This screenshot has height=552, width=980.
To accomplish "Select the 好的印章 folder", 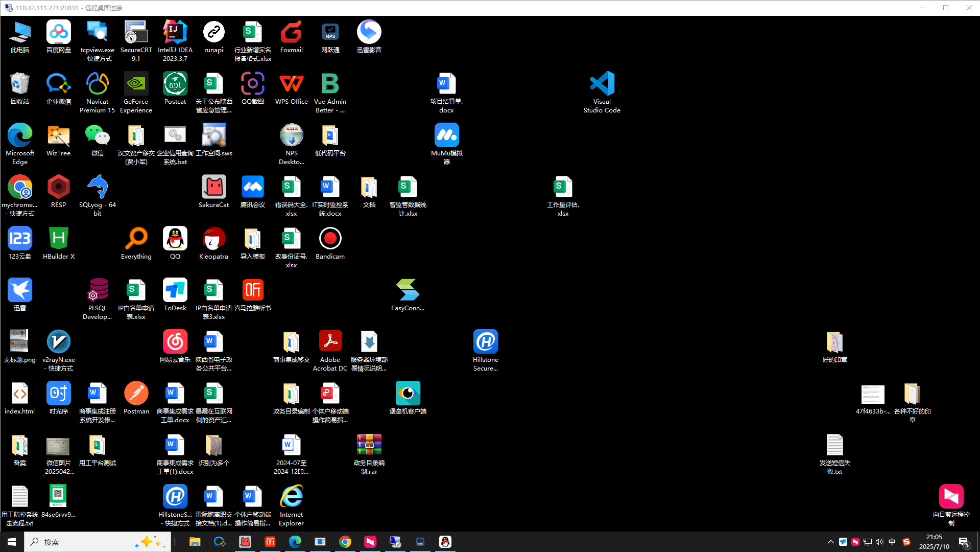I will point(835,347).
